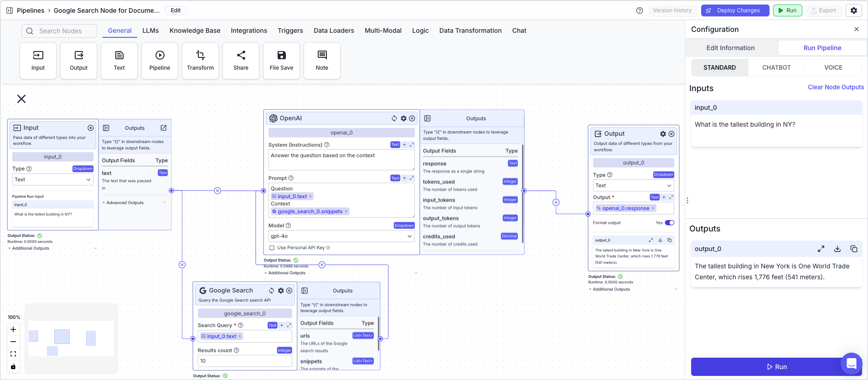Delete the Input node
Viewport: 868px width, 380px height.
tap(91, 128)
